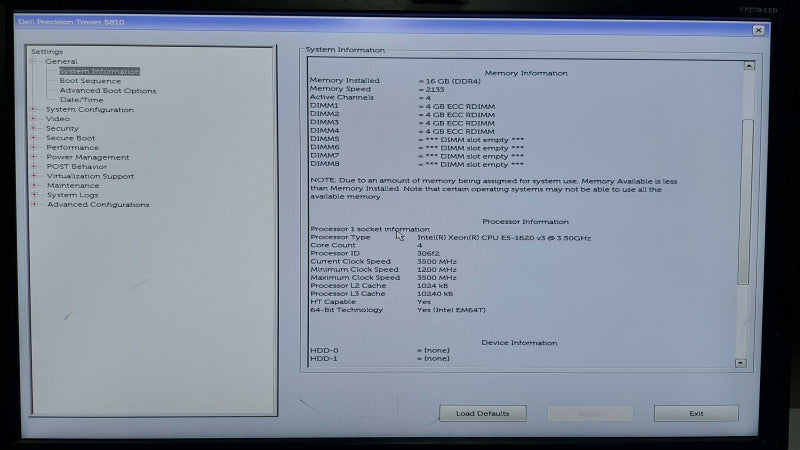Expand the Performance node
Viewport: 800px width, 450px height.
34,147
